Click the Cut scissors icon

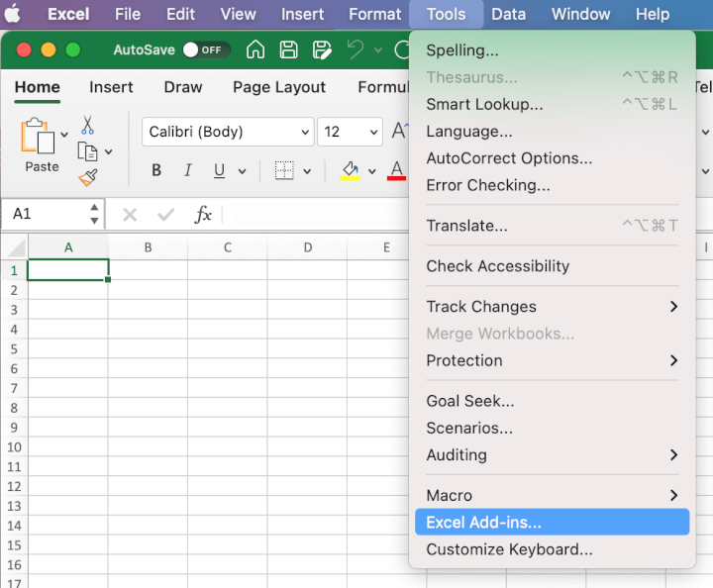tap(87, 126)
